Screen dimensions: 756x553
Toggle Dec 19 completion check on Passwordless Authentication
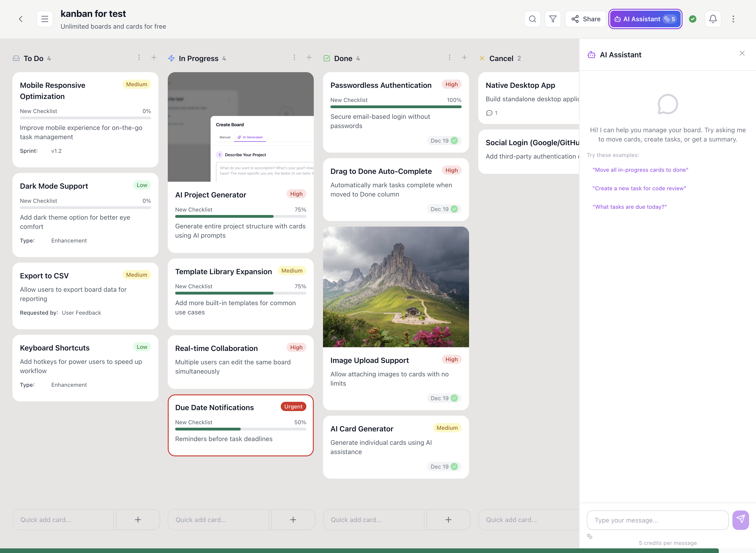454,141
